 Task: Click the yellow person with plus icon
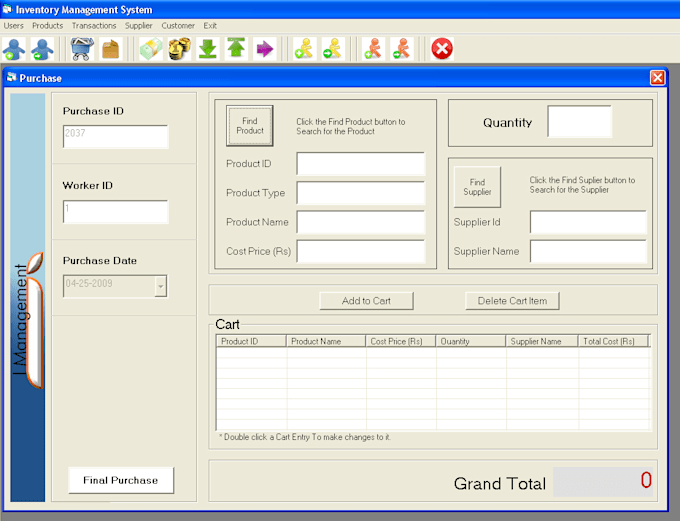point(304,49)
